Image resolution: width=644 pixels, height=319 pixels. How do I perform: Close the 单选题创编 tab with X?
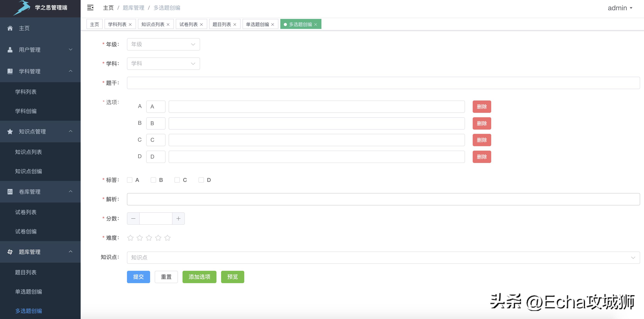pyautogui.click(x=272, y=24)
